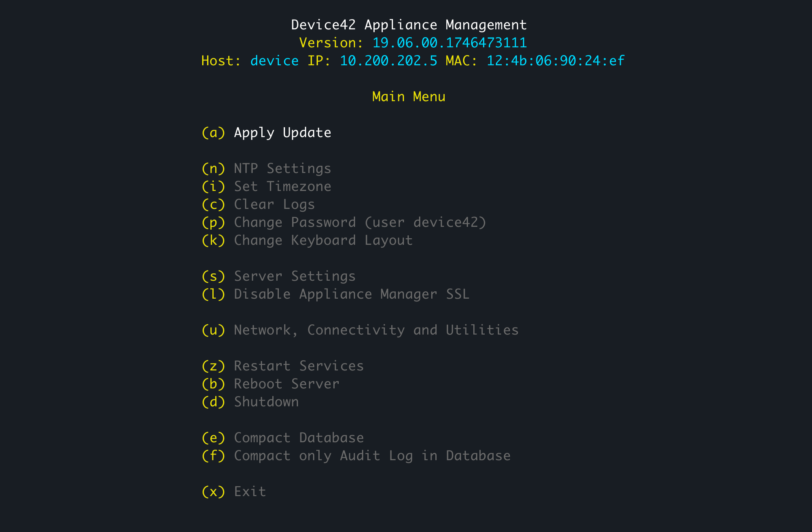
Task: Choose Compact only Audit Log in Database
Action: pos(372,455)
